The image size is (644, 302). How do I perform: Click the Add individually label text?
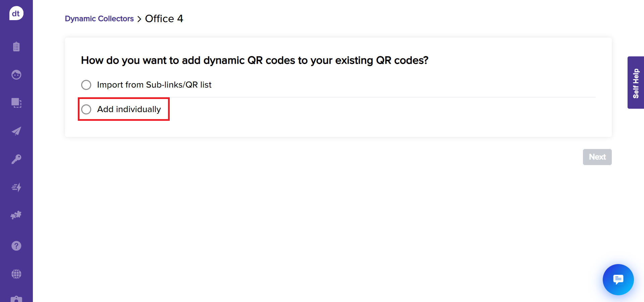[129, 109]
